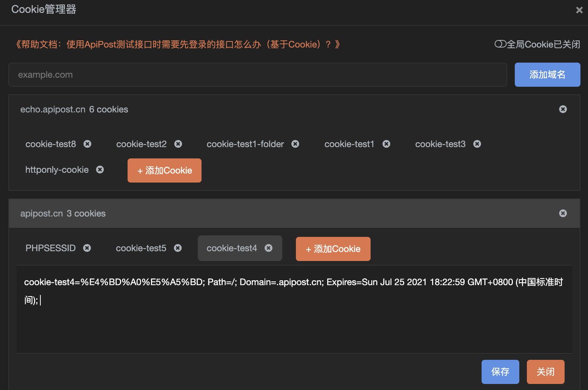Close manager with the 关闭 button

[x=545, y=372]
